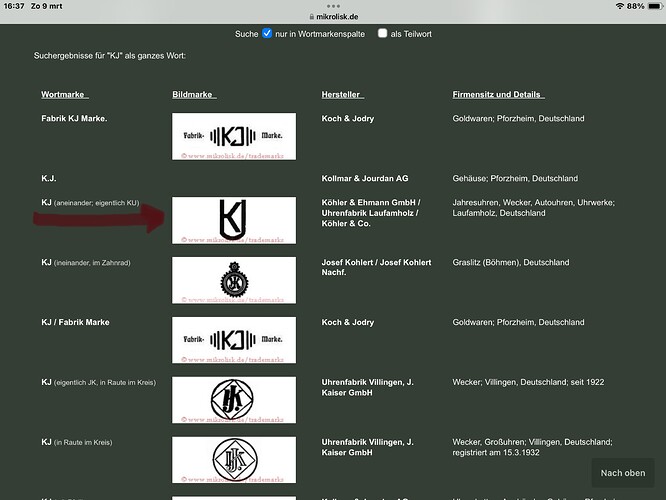Select 'Koch & Jodry' in 'KJ / Fabrik Marke' row
Viewport: 666px width, 500px height.
pyautogui.click(x=347, y=322)
